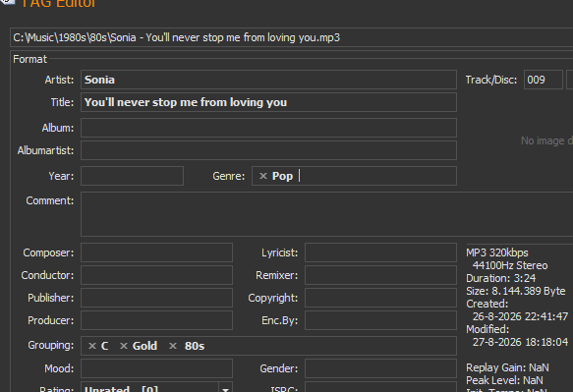
Task: Click the Composer input field
Action: [156, 252]
